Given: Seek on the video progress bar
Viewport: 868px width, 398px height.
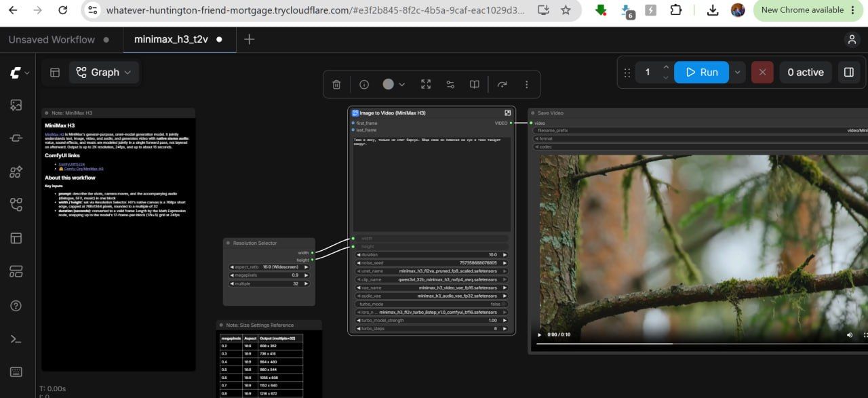Looking at the screenshot, I should click(x=701, y=344).
